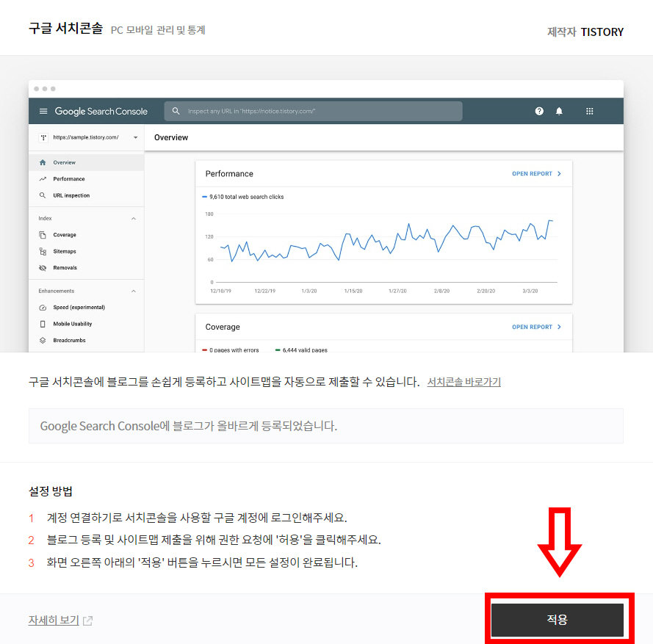The width and height of the screenshot is (653, 644).
Task: Click the Coverage pages icon
Action: [x=43, y=235]
